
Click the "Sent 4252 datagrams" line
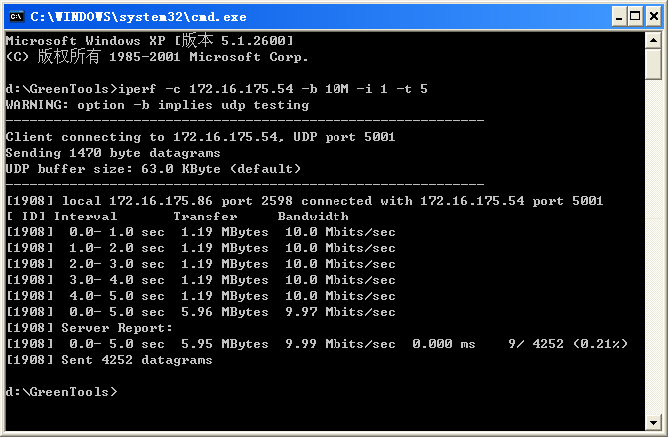pos(109,360)
